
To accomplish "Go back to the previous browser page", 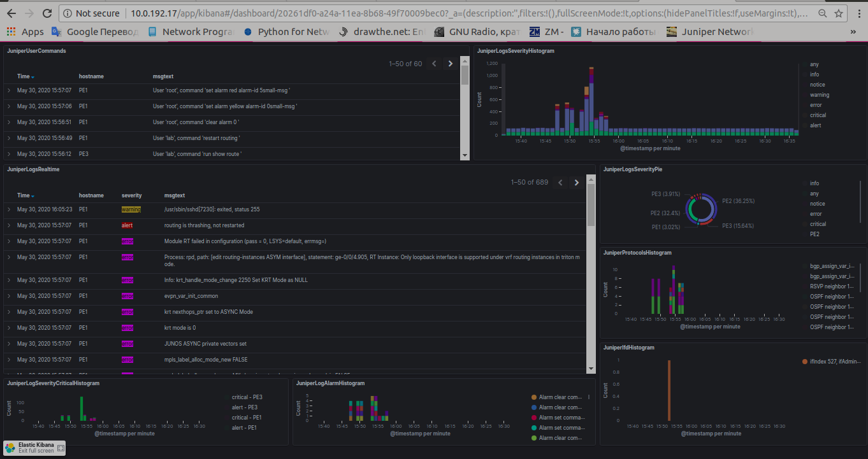I will (11, 13).
